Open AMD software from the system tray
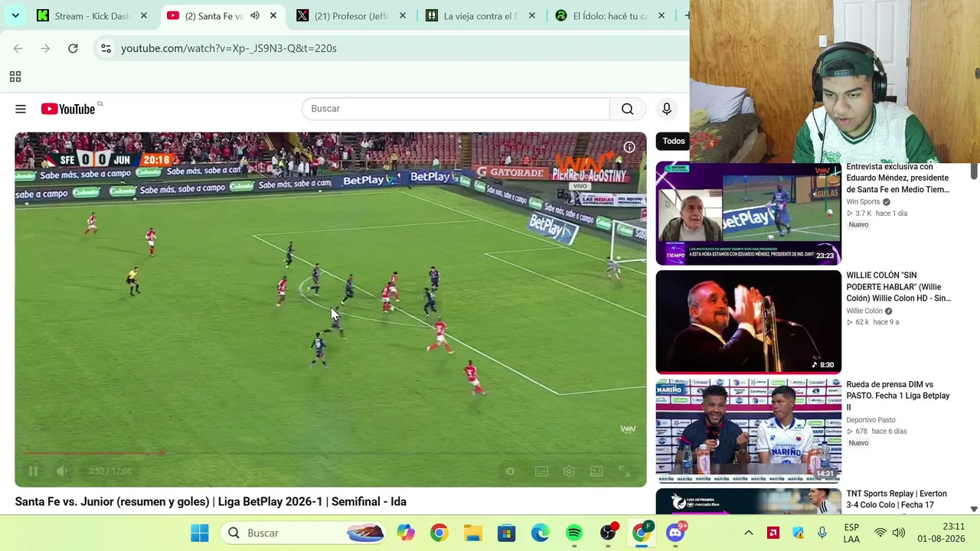 click(x=773, y=533)
